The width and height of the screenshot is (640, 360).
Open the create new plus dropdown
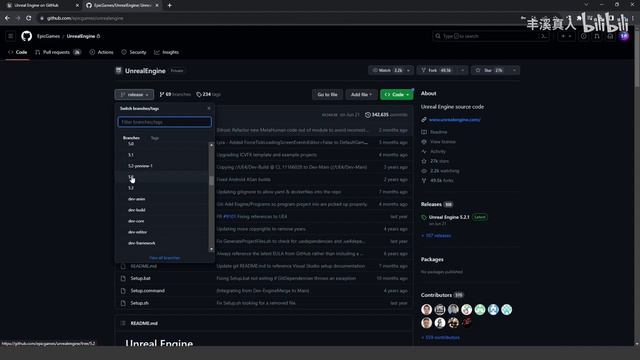click(566, 36)
